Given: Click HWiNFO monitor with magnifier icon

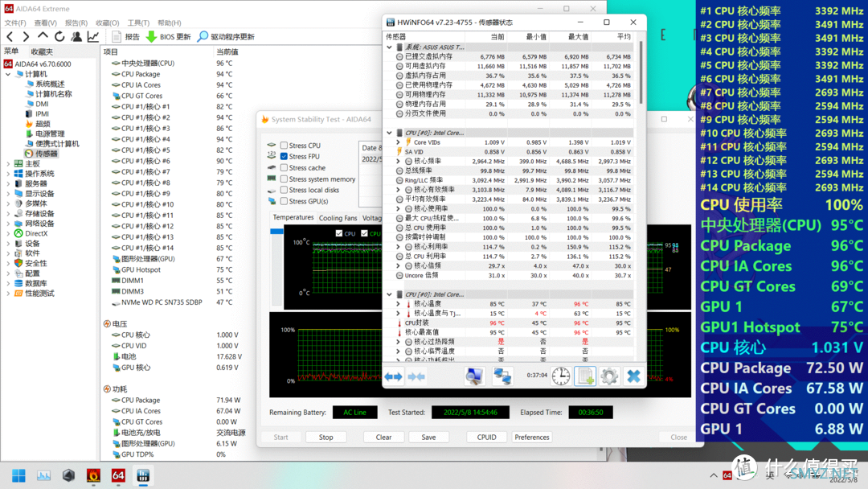Looking at the screenshot, I should coord(474,376).
